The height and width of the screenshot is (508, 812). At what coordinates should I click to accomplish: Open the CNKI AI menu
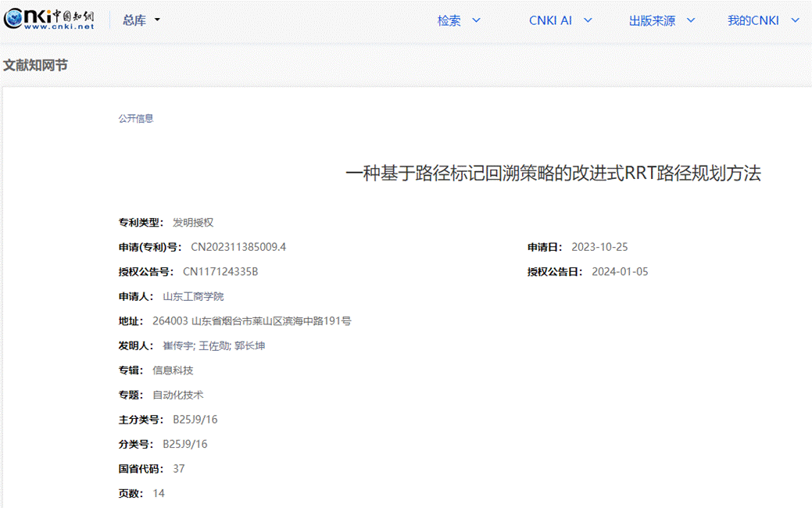560,20
